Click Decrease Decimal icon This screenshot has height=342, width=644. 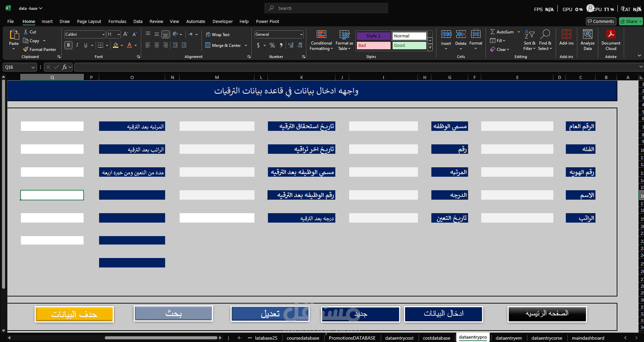[300, 45]
